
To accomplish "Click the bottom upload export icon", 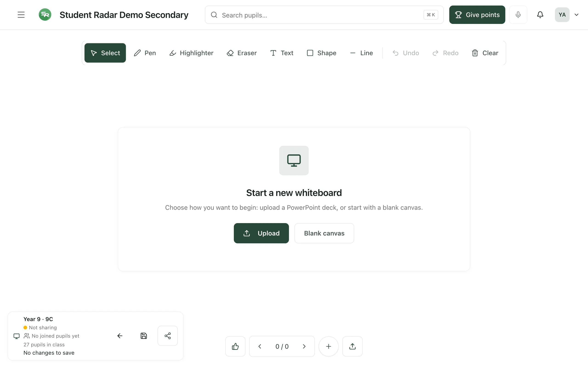I will pos(352,346).
